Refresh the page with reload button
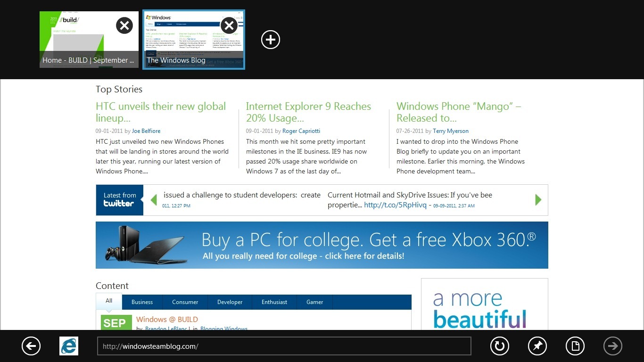 [500, 346]
